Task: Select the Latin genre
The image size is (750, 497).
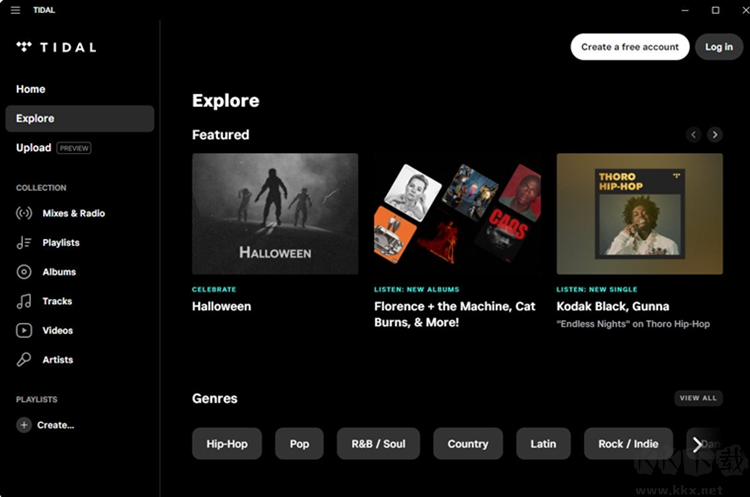Action: 543,444
